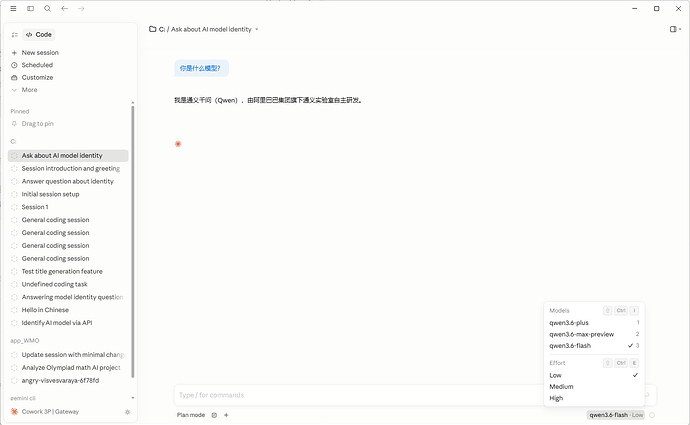The image size is (690, 425).
Task: Go forward with the right arrow
Action: click(81, 8)
